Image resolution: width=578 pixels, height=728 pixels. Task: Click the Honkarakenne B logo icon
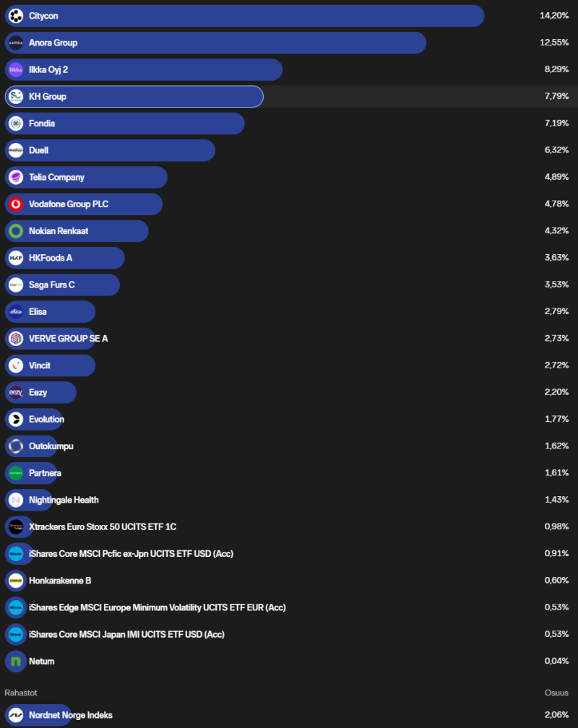tap(16, 581)
